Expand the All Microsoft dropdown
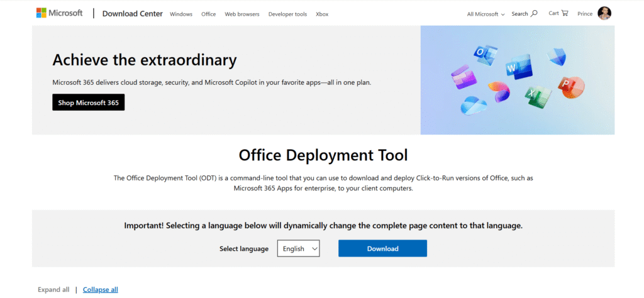 (x=486, y=14)
